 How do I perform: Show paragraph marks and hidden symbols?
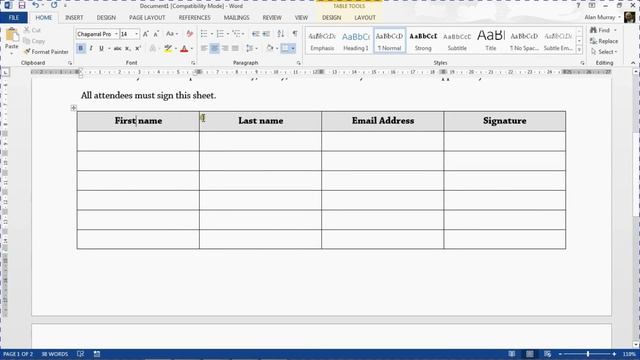295,34
